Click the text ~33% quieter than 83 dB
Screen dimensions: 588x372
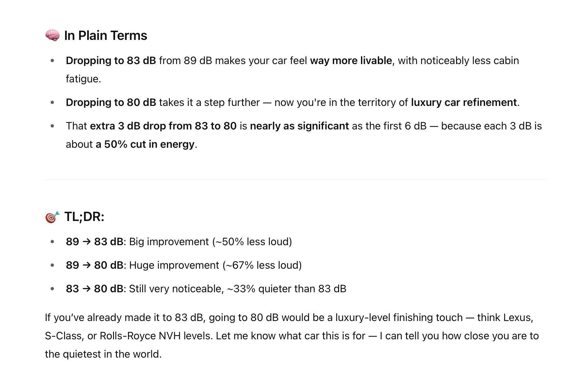(286, 289)
